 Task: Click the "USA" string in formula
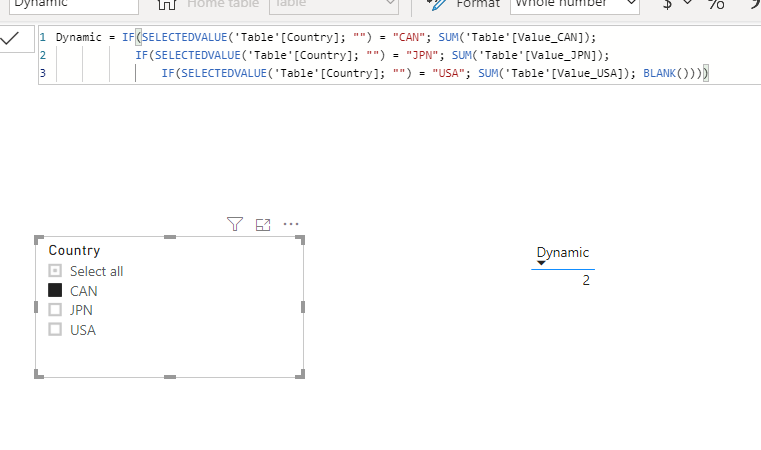(448, 73)
